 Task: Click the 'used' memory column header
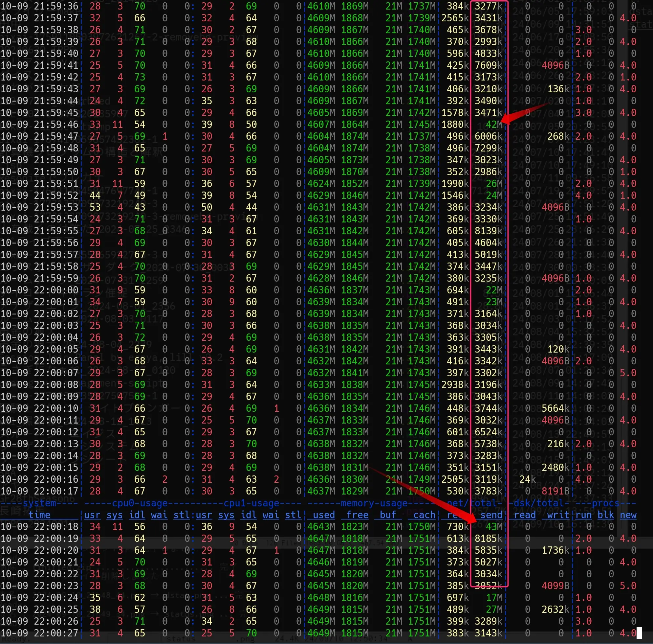click(323, 515)
